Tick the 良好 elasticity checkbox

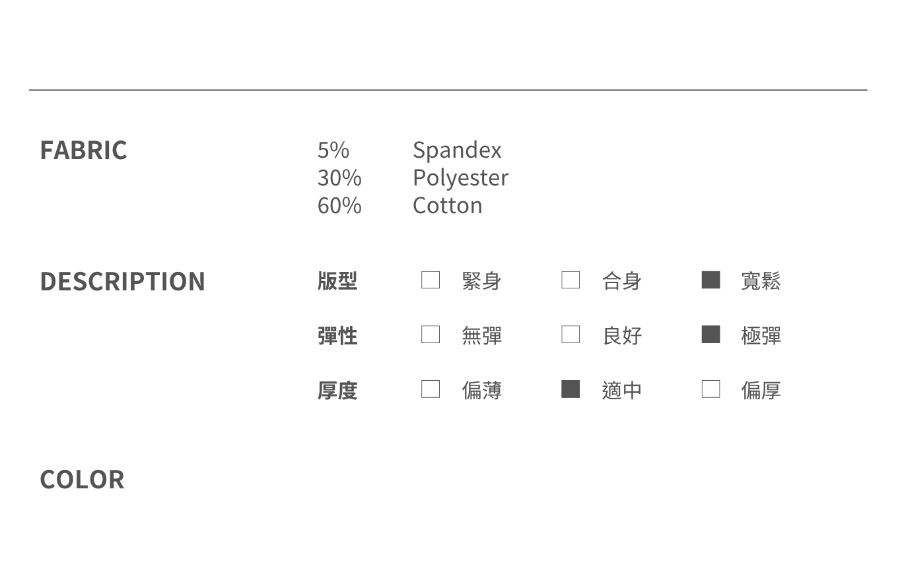[x=571, y=335]
